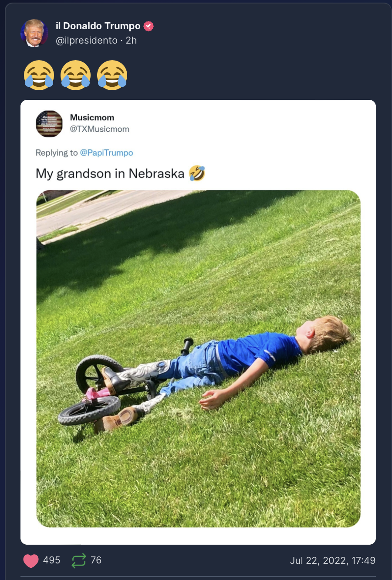Follow the @PapiTrumpo mention link

point(107,153)
